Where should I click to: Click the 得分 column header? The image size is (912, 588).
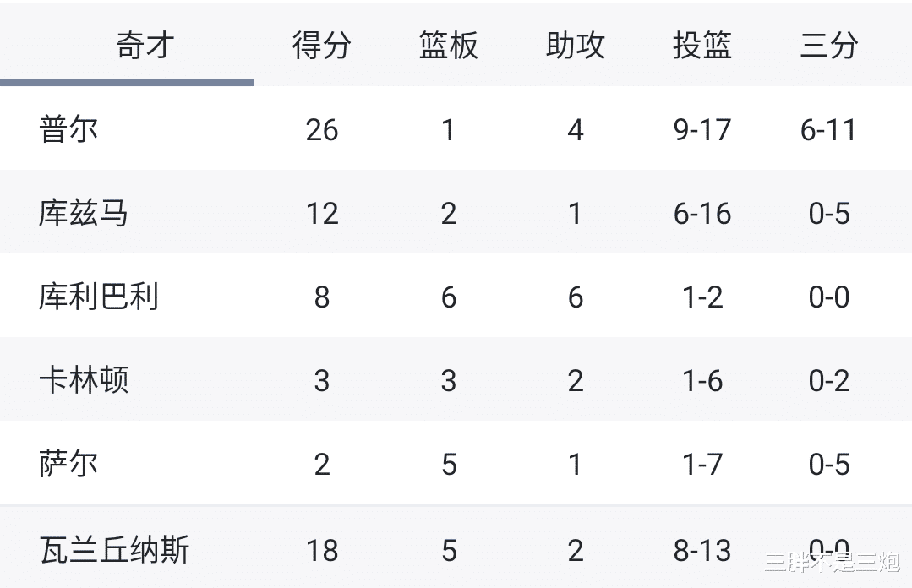click(x=322, y=46)
